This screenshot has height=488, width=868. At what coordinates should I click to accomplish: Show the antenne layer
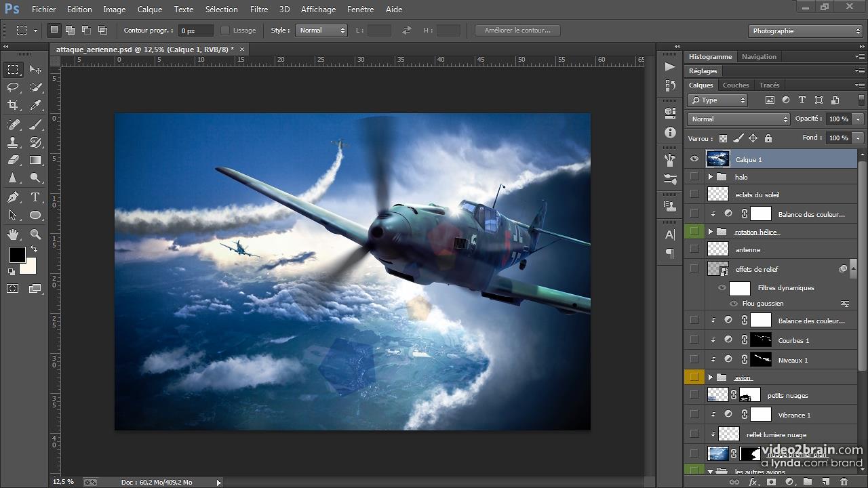[694, 249]
